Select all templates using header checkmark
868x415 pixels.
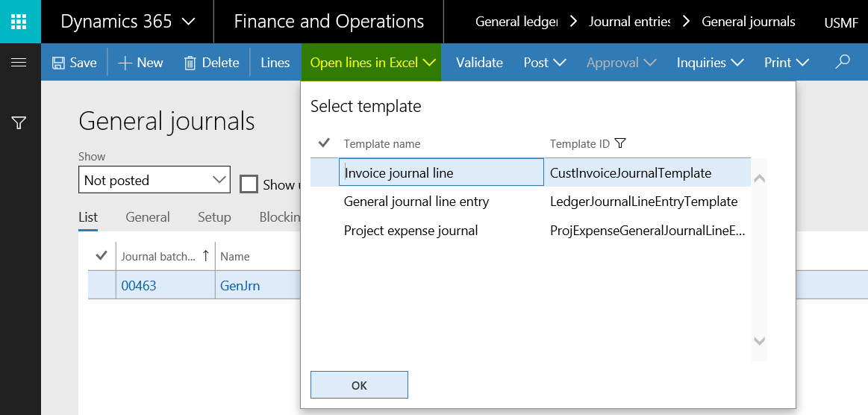324,143
